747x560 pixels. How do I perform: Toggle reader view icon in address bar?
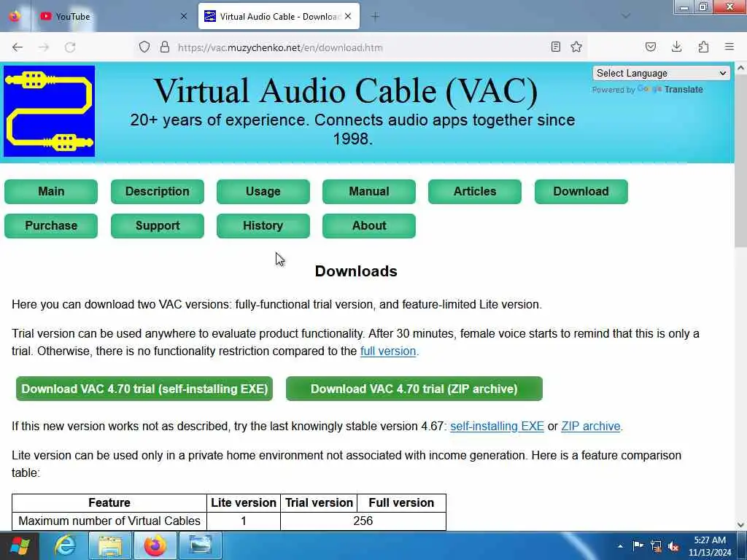pos(555,47)
